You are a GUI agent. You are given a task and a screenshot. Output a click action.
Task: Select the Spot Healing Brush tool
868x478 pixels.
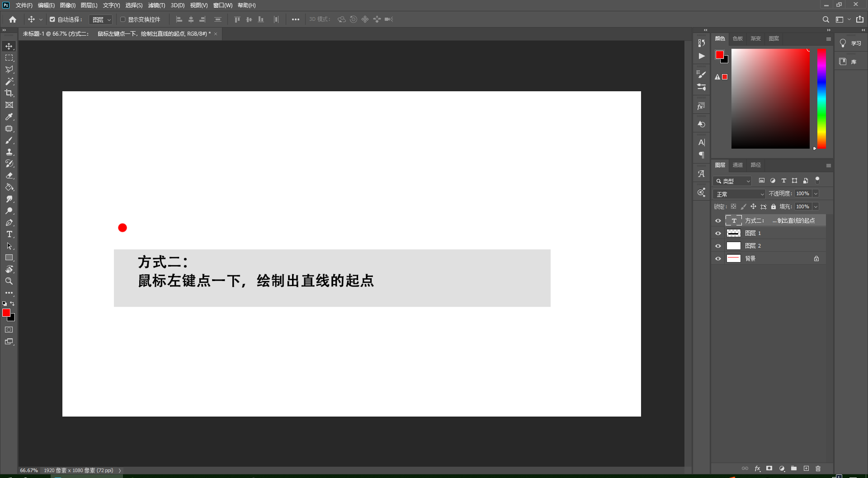[9, 128]
